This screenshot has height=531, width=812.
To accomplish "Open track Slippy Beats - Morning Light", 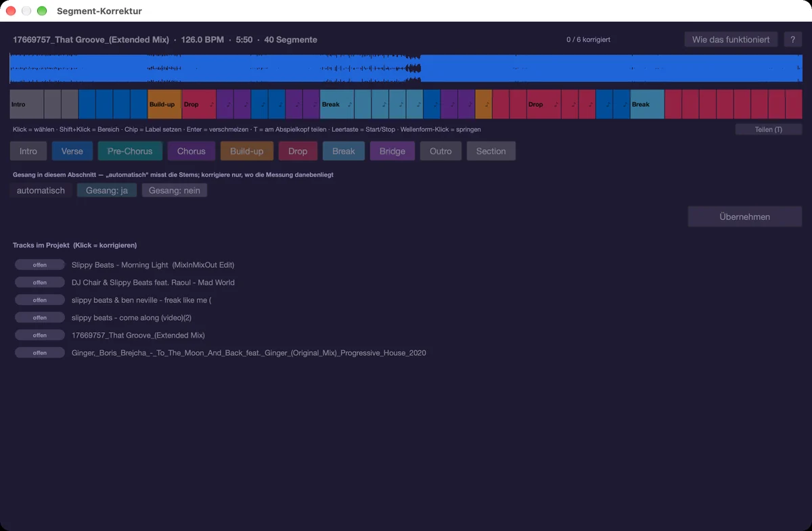I will [x=153, y=264].
